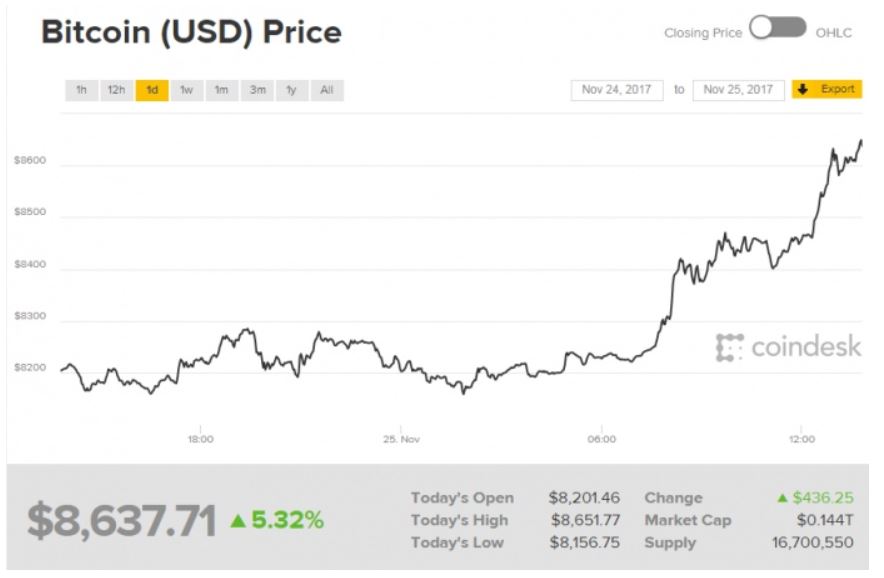Click the Nov 25, 2017 end date field
This screenshot has width=884, height=578.
[x=738, y=90]
